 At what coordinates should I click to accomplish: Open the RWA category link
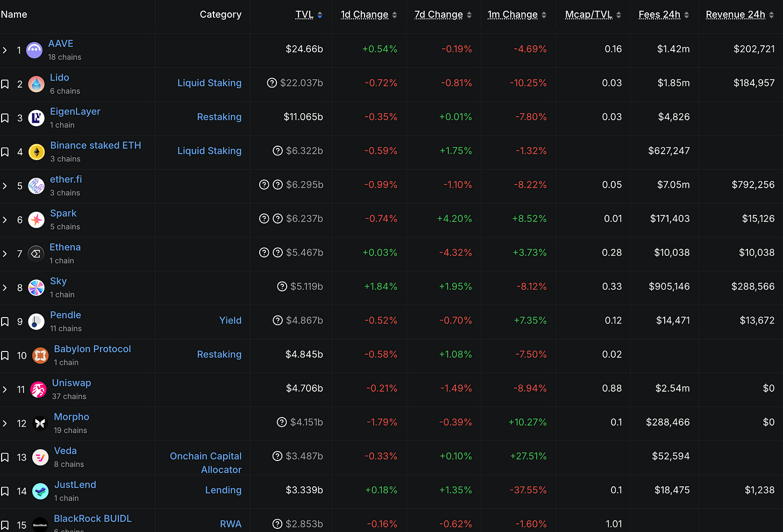point(231,524)
